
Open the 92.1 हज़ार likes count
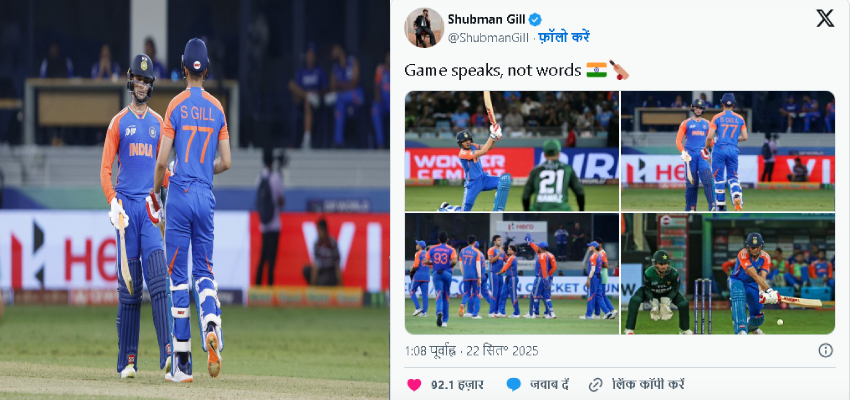[457, 385]
